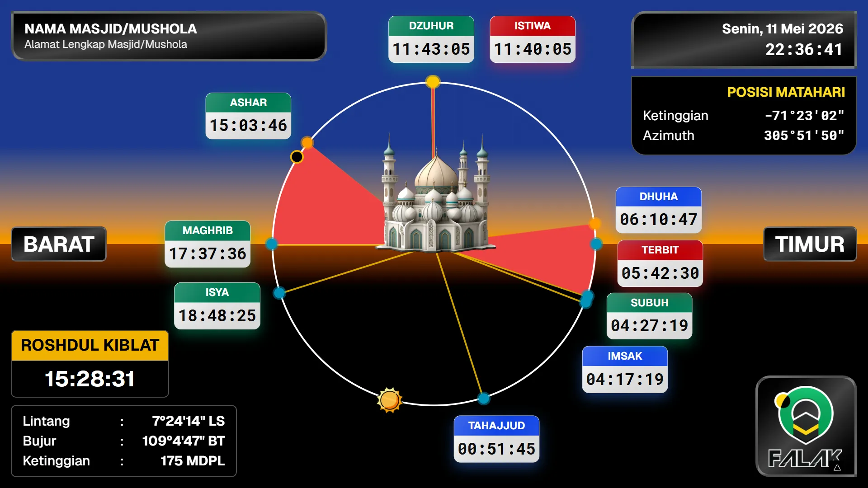Viewport: 868px width, 488px height.
Task: Click the black Roshdul Kiblat marker dot
Action: (x=297, y=157)
